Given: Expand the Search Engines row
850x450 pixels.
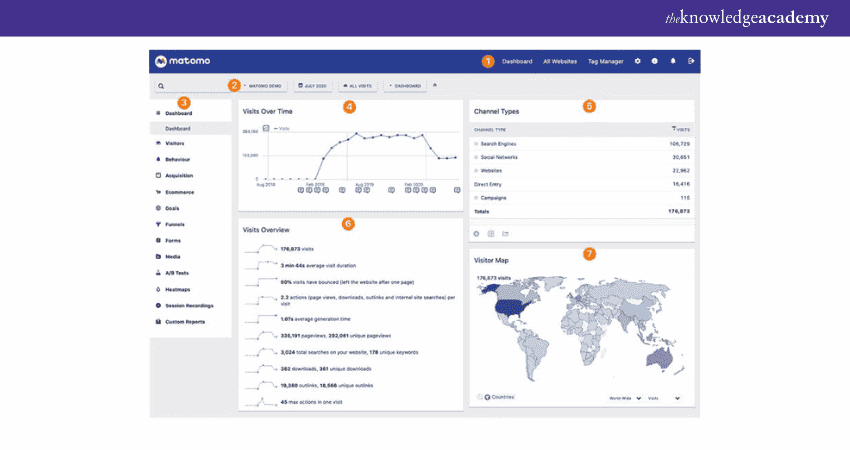Looking at the screenshot, I should coord(497,143).
